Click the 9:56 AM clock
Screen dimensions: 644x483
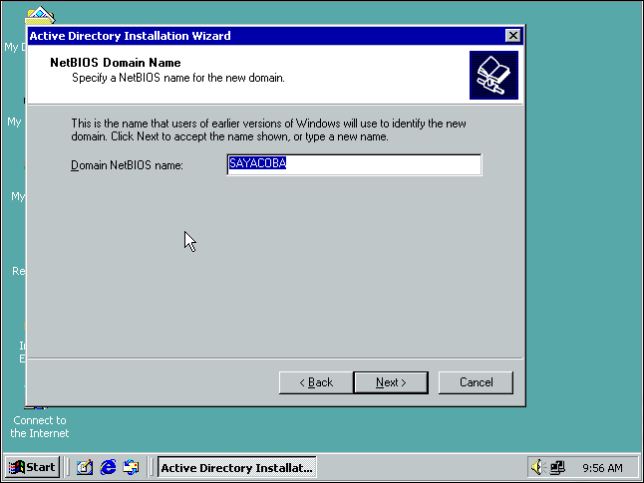(602, 468)
